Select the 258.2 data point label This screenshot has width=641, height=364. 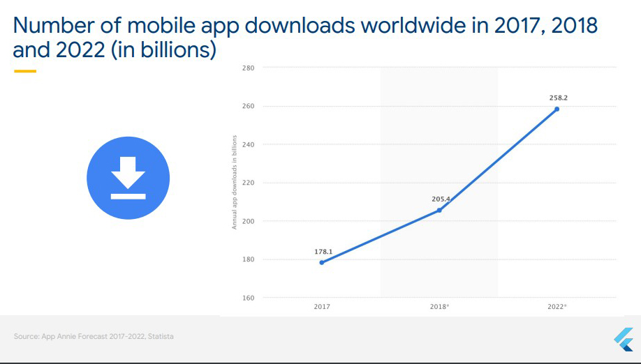(x=559, y=98)
